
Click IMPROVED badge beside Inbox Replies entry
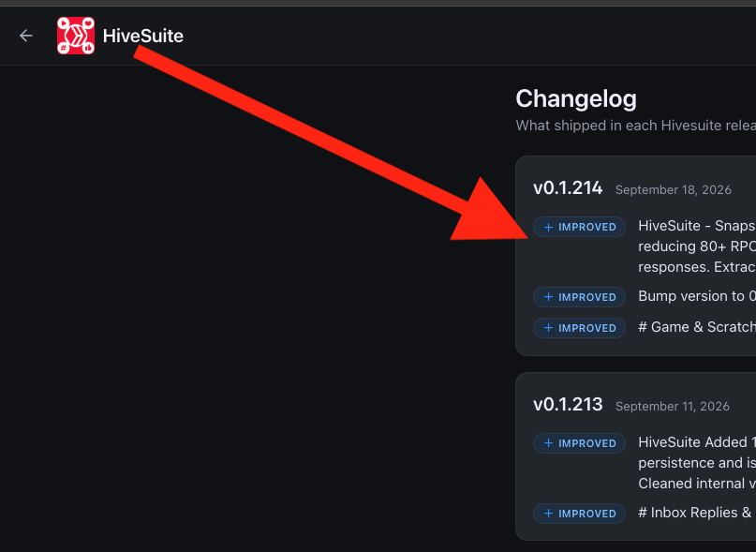coord(579,514)
